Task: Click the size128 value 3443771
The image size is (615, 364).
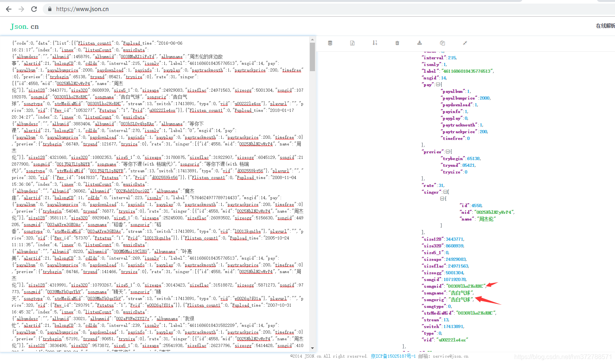Action: (x=455, y=239)
